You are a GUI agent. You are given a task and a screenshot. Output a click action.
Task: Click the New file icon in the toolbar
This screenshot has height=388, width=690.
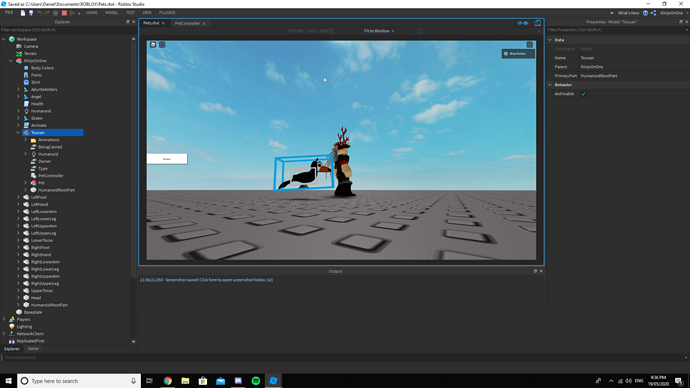23,13
